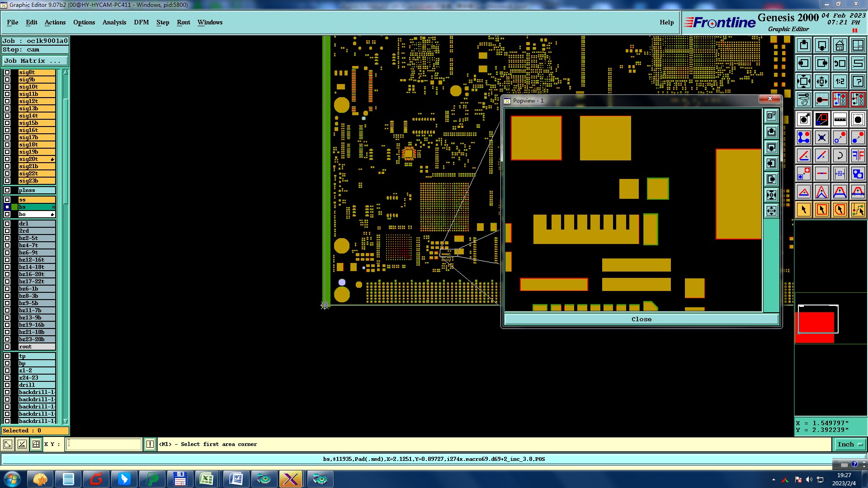Click the Close button in Popview
The width and height of the screenshot is (868, 488).
click(641, 319)
